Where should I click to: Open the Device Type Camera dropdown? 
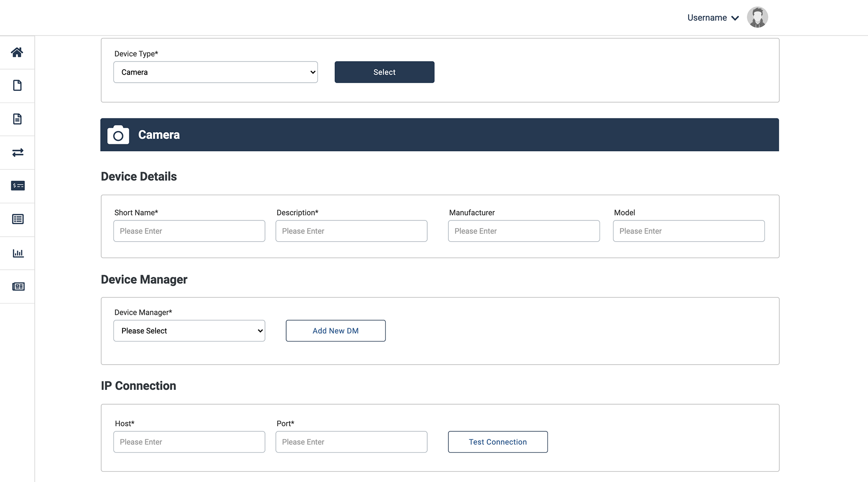(216, 72)
